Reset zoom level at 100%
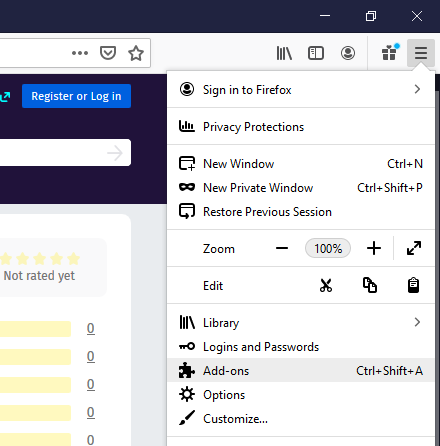The width and height of the screenshot is (440, 446). (328, 248)
